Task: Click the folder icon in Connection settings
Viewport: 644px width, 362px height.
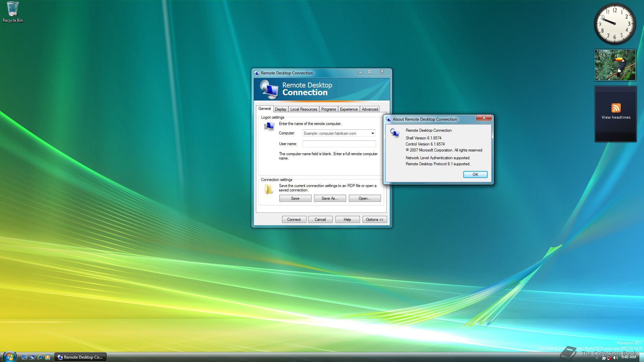Action: [269, 189]
